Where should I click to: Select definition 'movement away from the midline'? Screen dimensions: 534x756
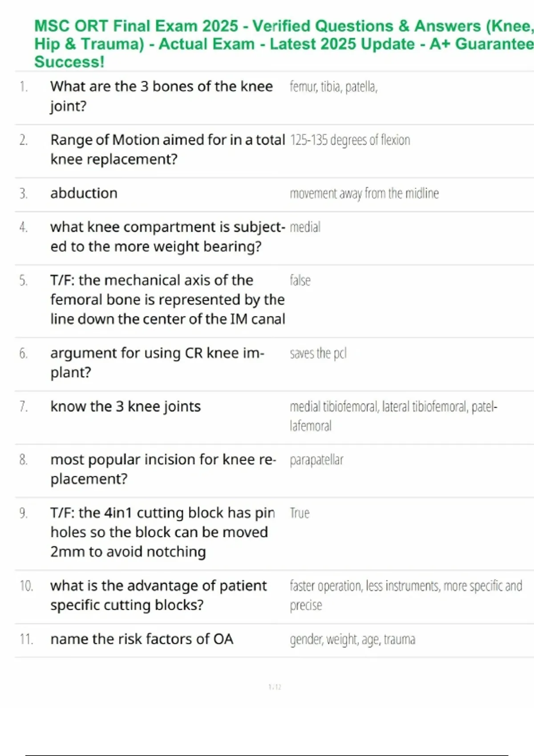click(x=364, y=193)
